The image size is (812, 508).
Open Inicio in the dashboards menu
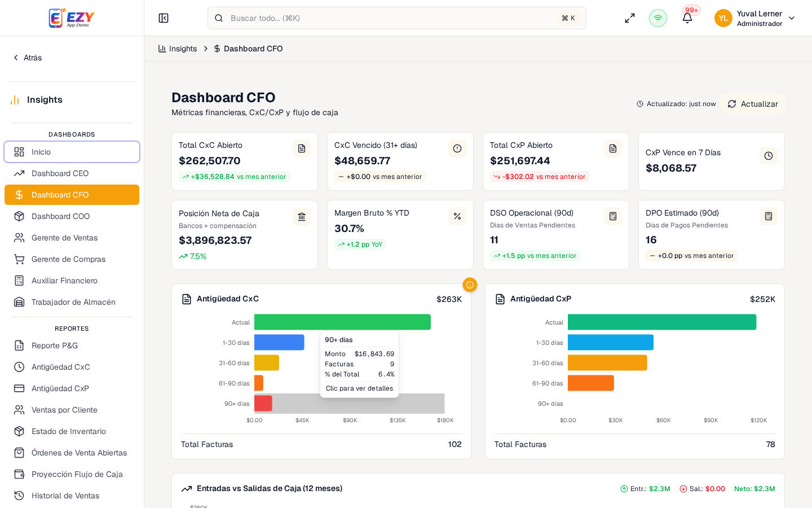click(72, 152)
